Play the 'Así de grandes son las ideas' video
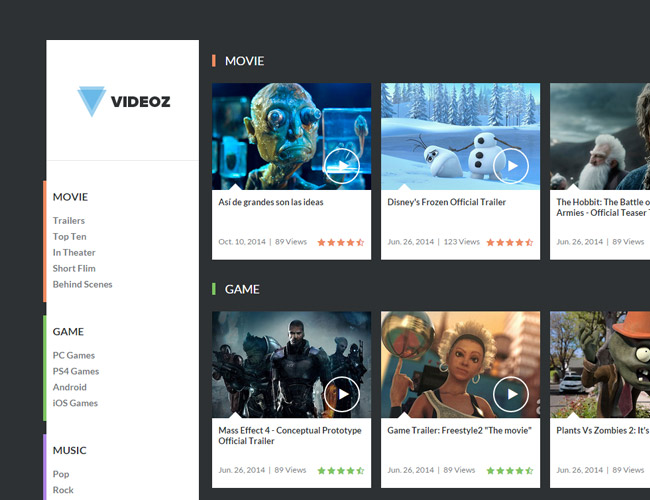 (x=342, y=166)
